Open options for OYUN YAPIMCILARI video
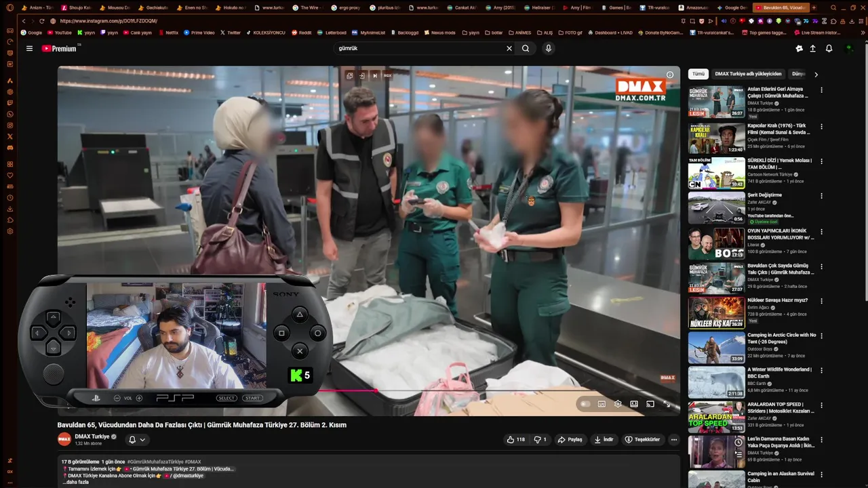The image size is (868, 488). pos(821,230)
